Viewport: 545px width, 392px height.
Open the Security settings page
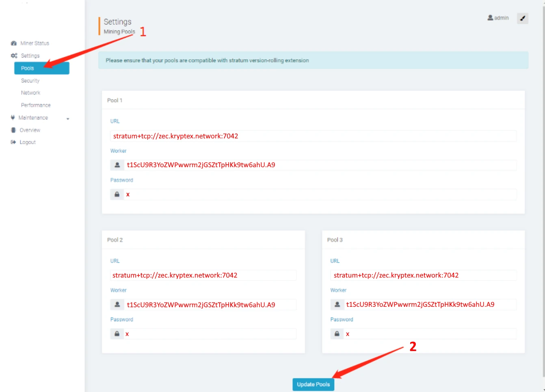(30, 81)
